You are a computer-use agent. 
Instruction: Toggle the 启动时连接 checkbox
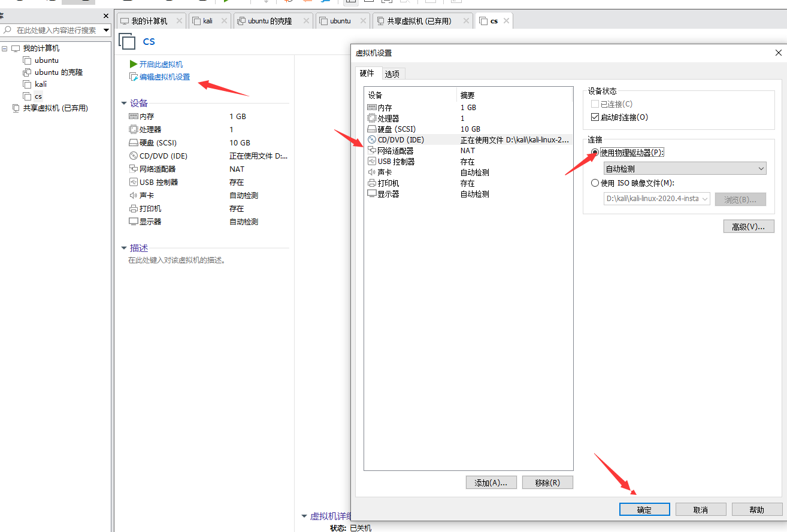(595, 117)
